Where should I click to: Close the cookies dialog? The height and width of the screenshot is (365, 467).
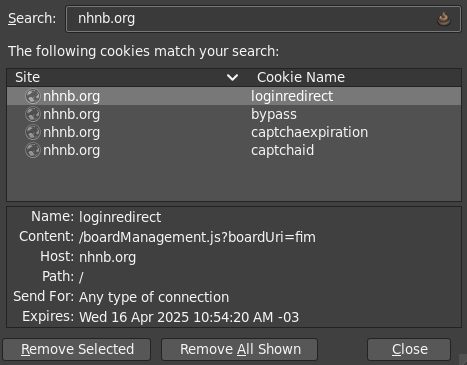coord(409,349)
